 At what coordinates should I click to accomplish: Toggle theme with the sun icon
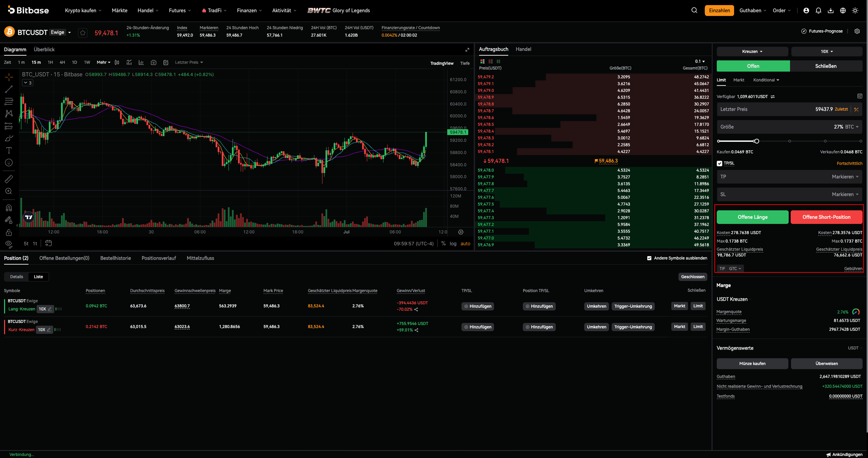coord(855,11)
